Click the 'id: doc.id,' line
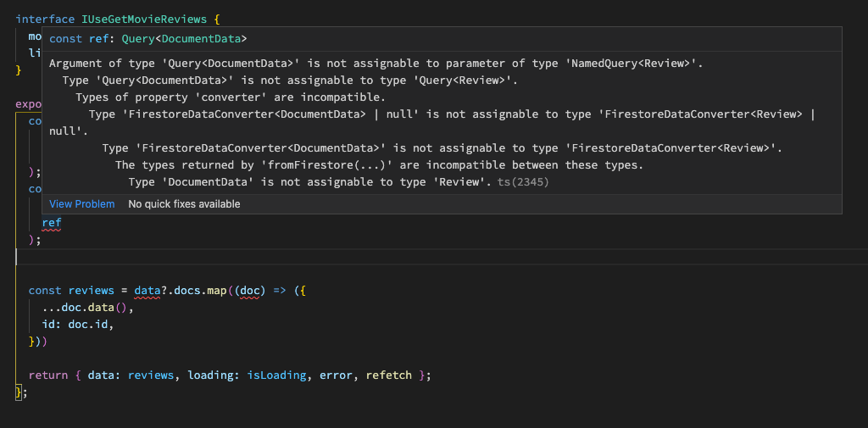Screen dimensions: 868x428 (x=78, y=325)
